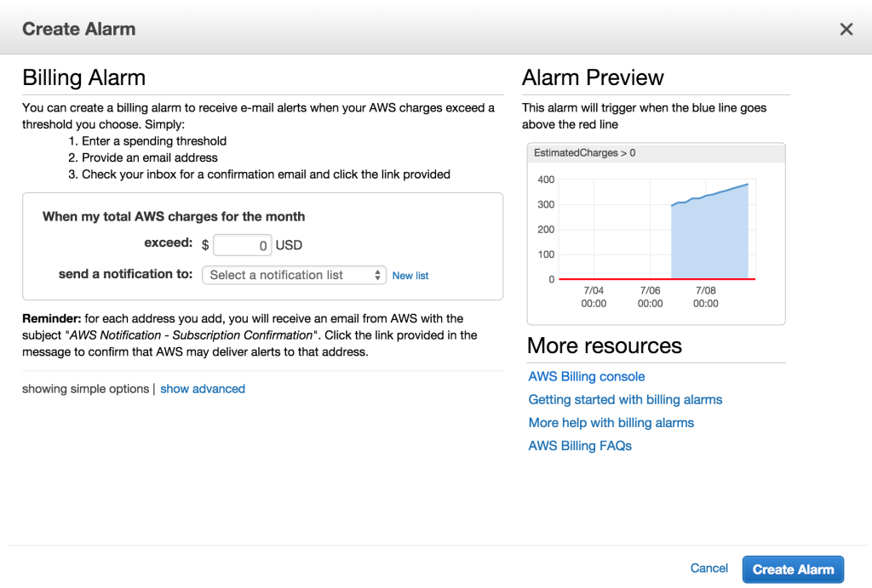Viewport: 872px width, 588px height.
Task: Click the Create Alarm button
Action: (793, 569)
